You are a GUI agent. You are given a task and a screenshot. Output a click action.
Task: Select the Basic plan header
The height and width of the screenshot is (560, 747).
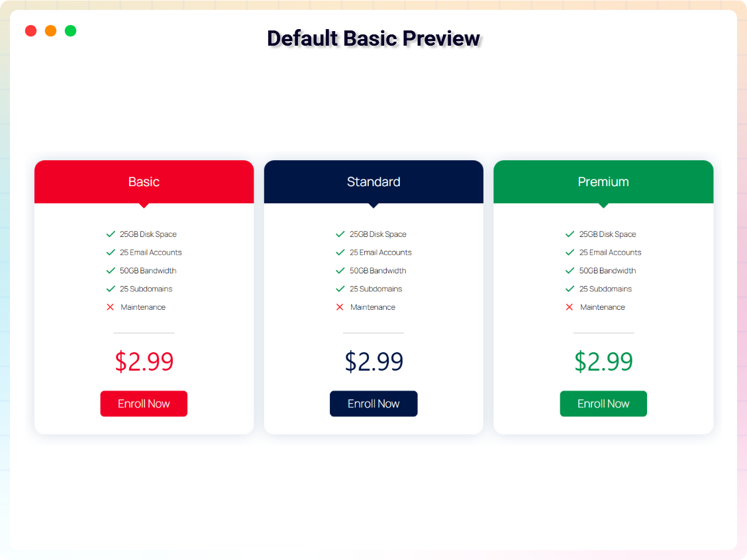point(144,181)
